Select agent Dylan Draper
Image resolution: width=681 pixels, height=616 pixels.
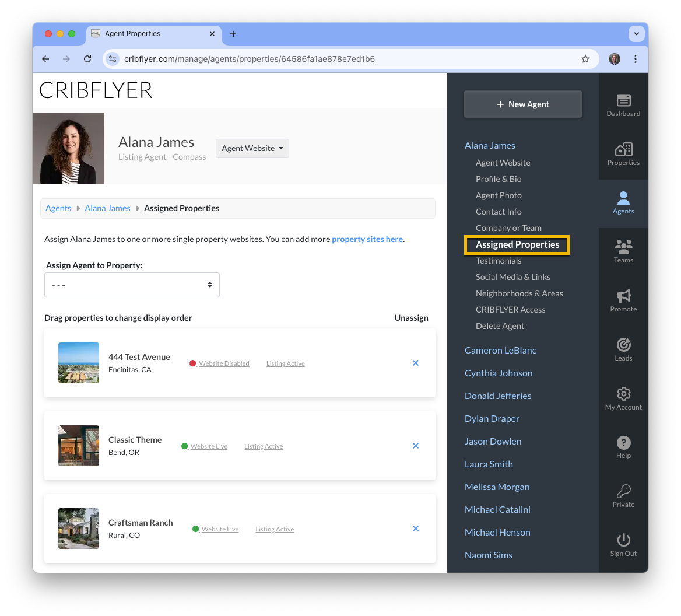tap(492, 419)
